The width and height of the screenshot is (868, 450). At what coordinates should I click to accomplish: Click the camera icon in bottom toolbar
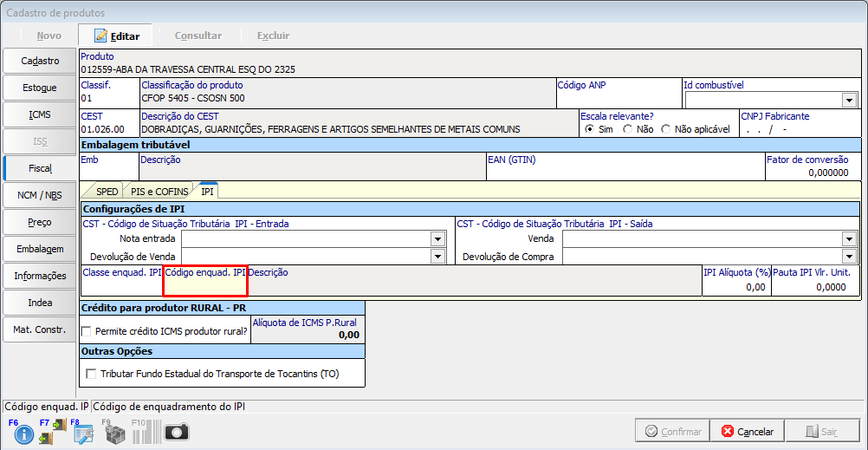pos(177,432)
